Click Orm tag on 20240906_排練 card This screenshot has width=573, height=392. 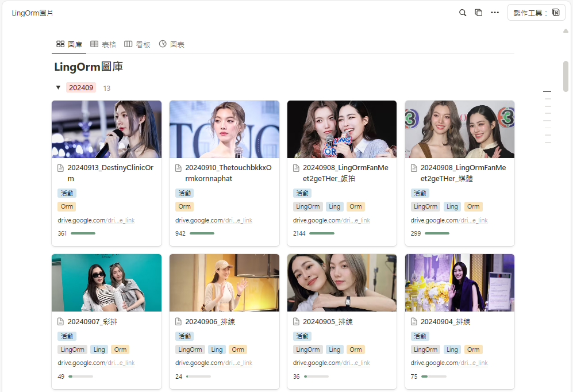(x=238, y=349)
